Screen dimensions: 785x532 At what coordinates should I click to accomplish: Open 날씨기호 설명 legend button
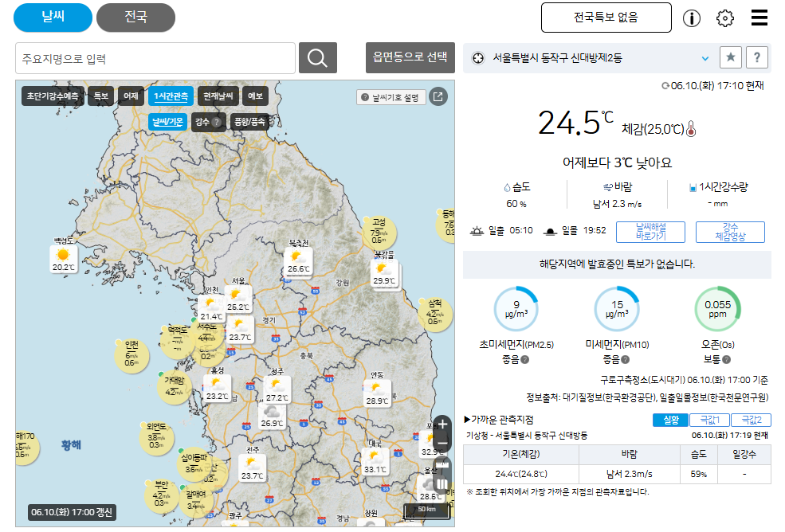[x=391, y=97]
